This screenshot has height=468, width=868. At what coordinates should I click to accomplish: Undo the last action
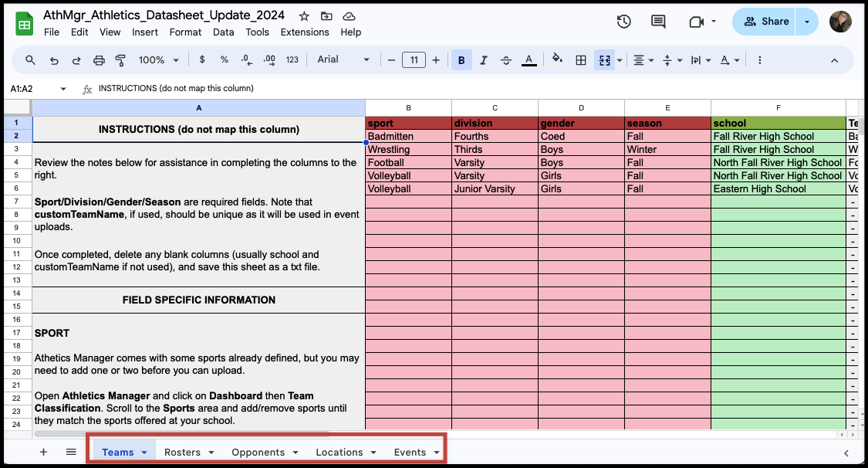pyautogui.click(x=54, y=60)
